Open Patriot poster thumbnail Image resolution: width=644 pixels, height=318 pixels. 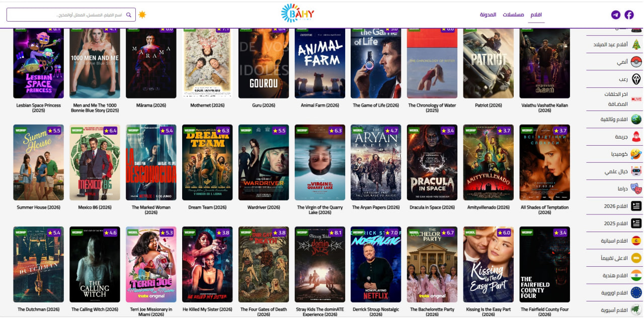(x=489, y=63)
